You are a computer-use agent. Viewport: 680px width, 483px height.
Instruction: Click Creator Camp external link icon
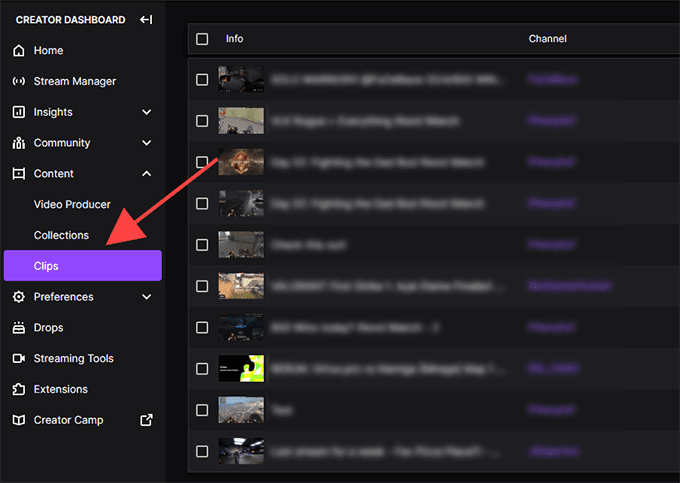[x=147, y=420]
